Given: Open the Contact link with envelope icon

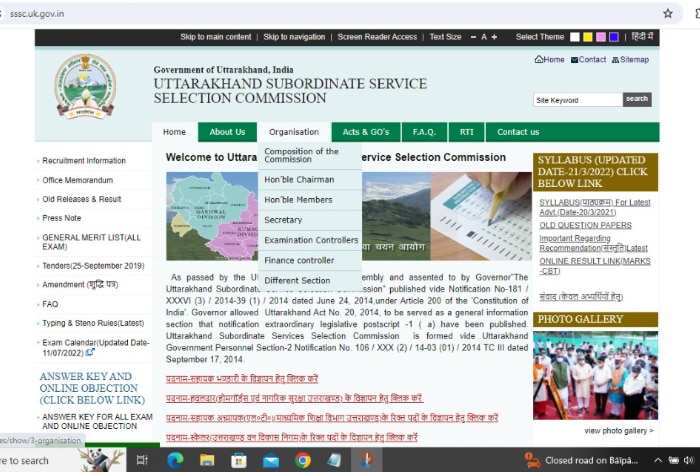Looking at the screenshot, I should [x=588, y=59].
